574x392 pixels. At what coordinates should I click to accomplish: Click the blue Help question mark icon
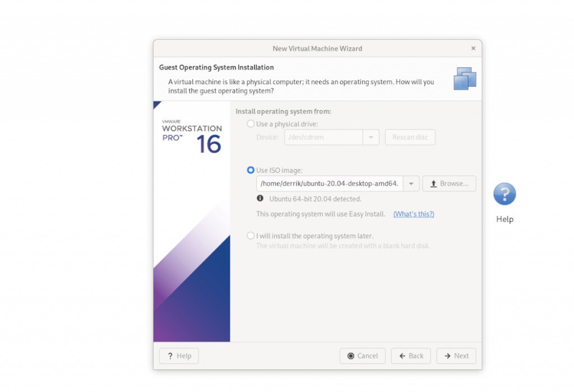click(504, 193)
